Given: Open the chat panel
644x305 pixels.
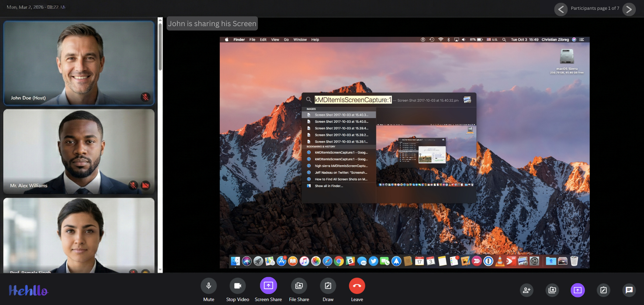Looking at the screenshot, I should [x=629, y=290].
